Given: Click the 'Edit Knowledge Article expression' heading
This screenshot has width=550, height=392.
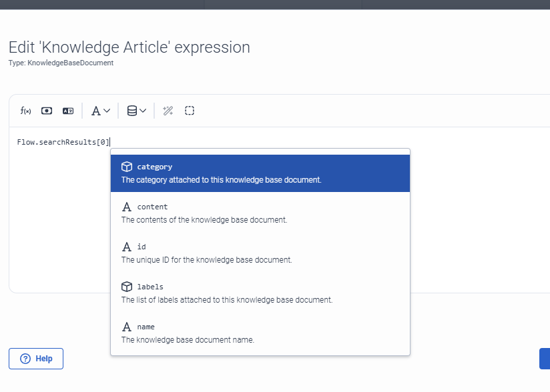Looking at the screenshot, I should tap(129, 47).
